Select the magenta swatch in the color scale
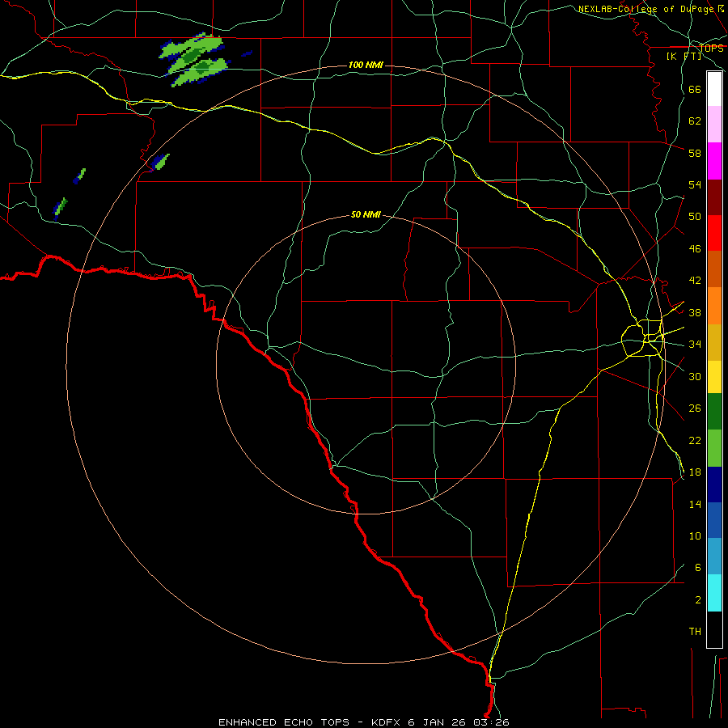 tap(714, 161)
